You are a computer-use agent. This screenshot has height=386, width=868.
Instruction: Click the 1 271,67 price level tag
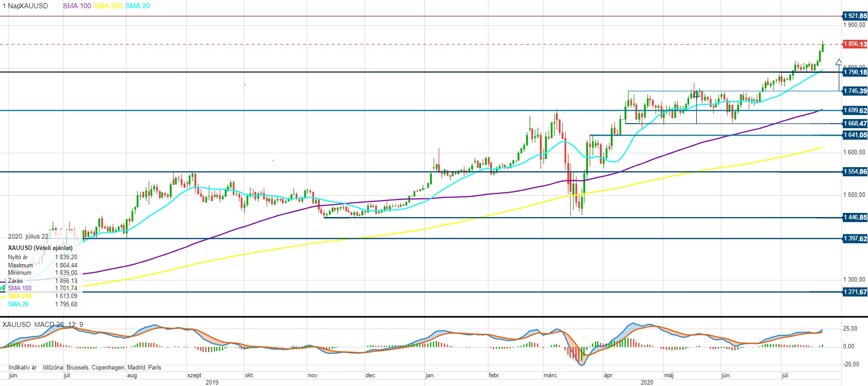[x=855, y=292]
